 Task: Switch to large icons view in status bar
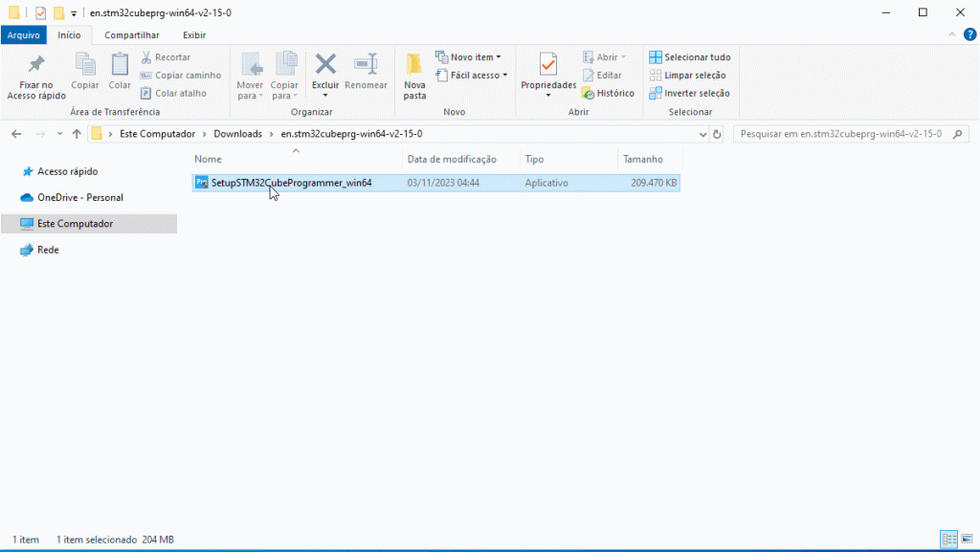click(968, 539)
